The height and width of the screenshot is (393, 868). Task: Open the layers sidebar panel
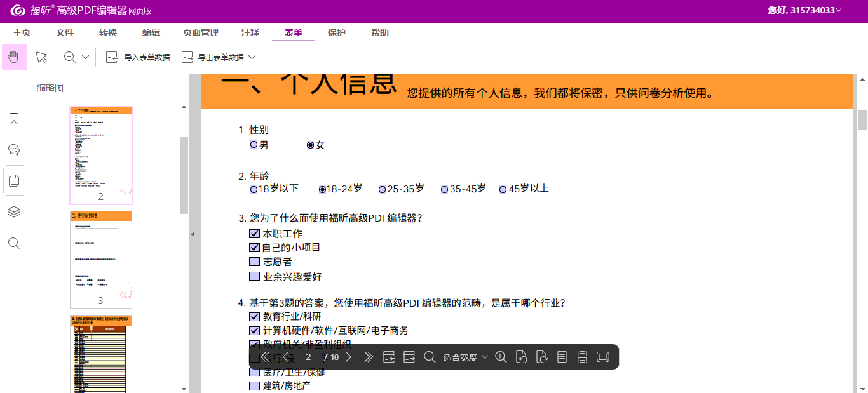pyautogui.click(x=14, y=212)
